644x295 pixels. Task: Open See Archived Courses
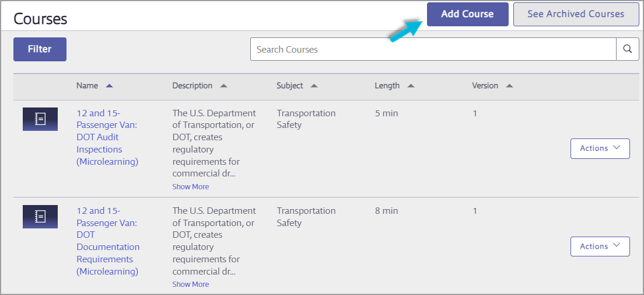point(575,14)
